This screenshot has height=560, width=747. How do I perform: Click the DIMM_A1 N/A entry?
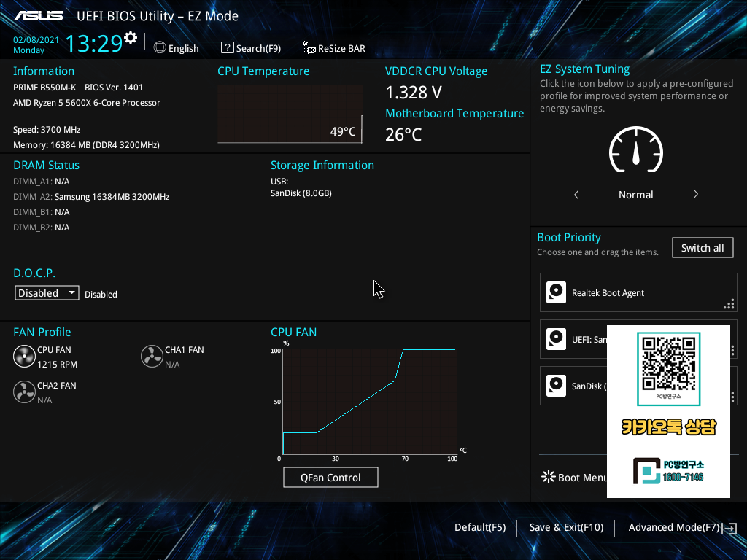tap(41, 182)
